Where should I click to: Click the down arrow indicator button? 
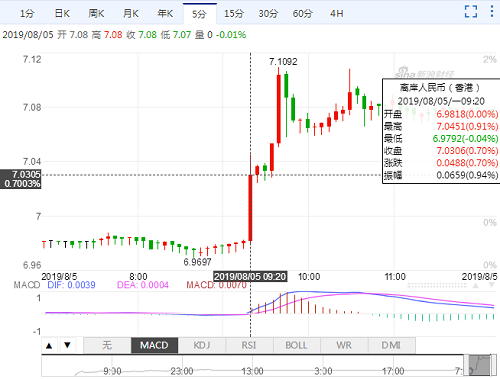click(x=67, y=345)
